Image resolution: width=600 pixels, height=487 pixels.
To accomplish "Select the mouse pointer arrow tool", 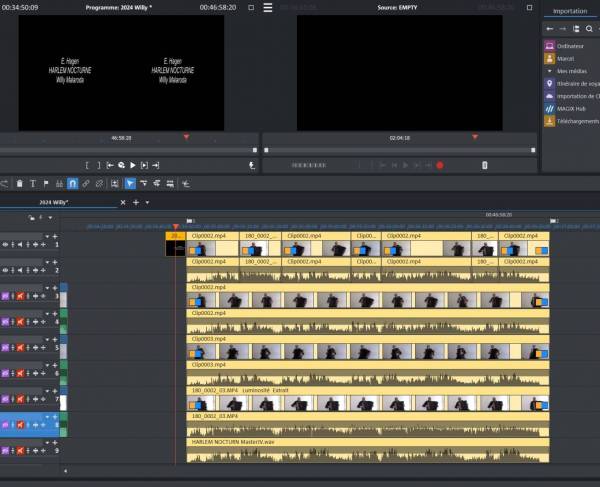I will click(x=129, y=184).
